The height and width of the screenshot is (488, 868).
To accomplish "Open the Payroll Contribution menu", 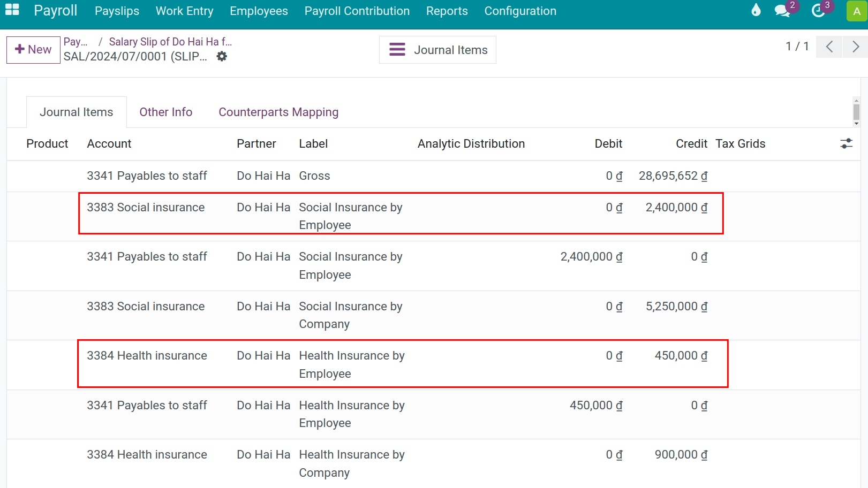I will point(357,11).
